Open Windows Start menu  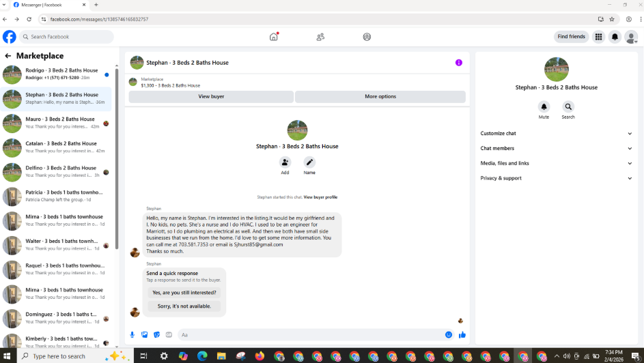(x=7, y=355)
